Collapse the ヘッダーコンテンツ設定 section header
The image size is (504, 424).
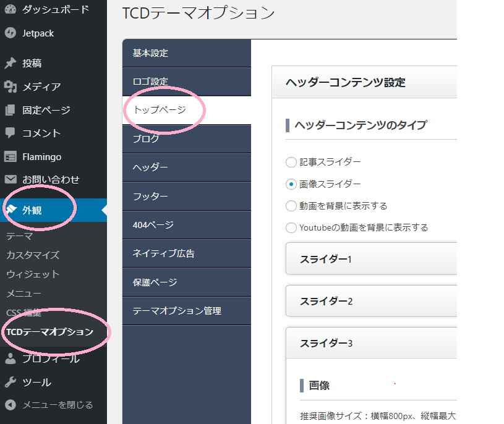coord(364,82)
